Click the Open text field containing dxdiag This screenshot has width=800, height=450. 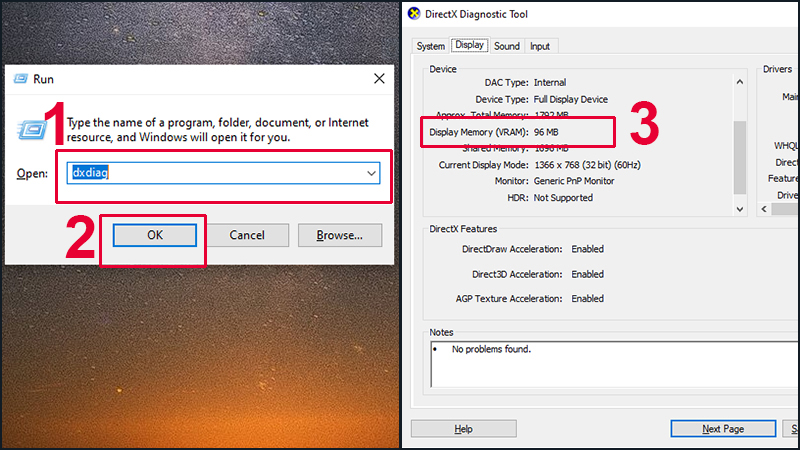(x=223, y=173)
